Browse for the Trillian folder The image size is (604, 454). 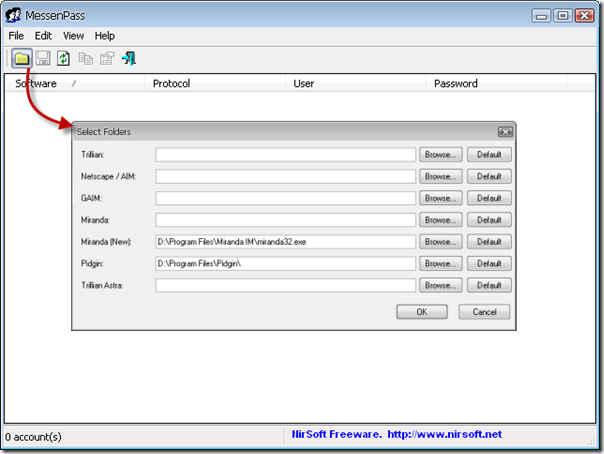pos(441,155)
